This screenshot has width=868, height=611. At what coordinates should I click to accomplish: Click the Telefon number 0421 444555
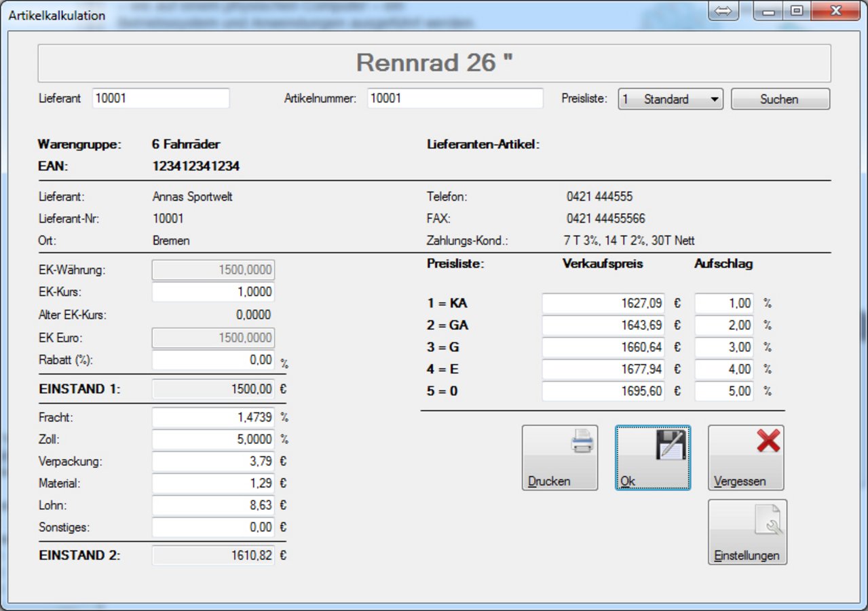point(599,197)
